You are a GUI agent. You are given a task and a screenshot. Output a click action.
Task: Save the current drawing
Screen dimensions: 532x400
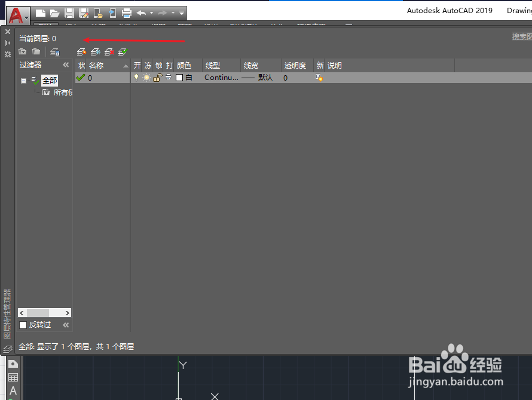pyautogui.click(x=69, y=13)
